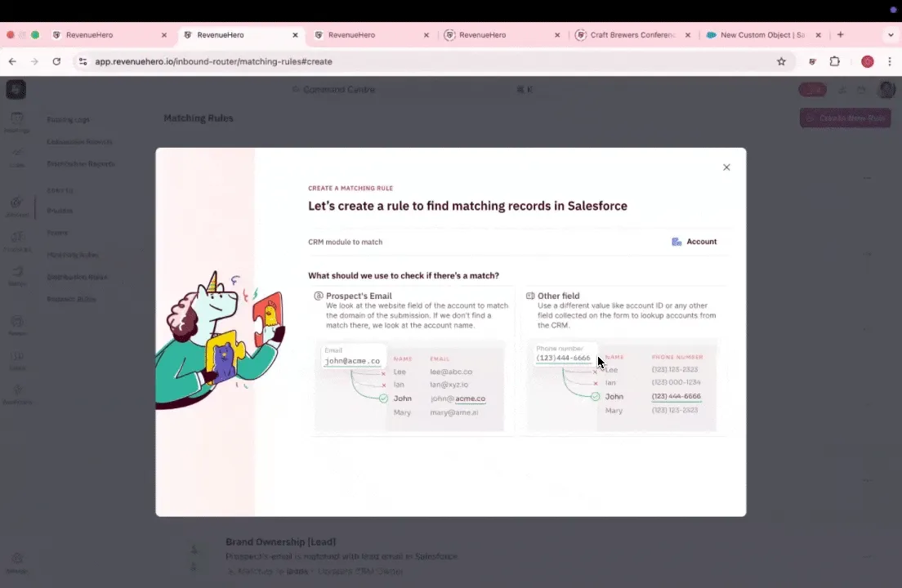The width and height of the screenshot is (902, 588).
Task: Click the email matching illustration thumbnail
Action: 409,385
